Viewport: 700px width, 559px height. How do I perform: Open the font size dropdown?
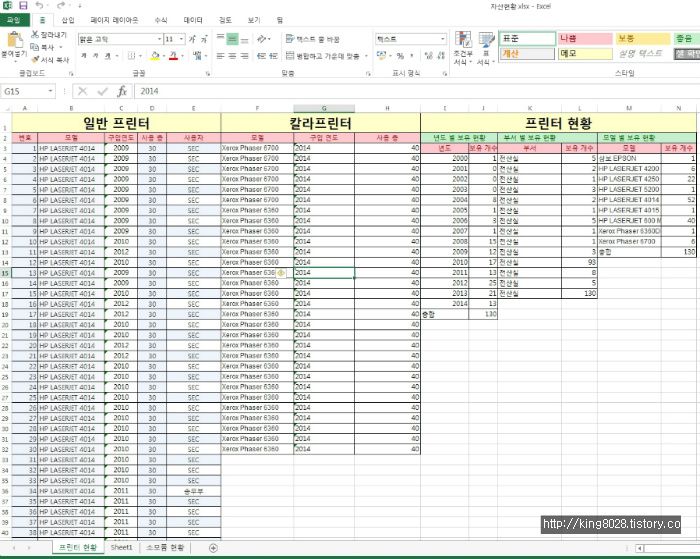click(181, 39)
